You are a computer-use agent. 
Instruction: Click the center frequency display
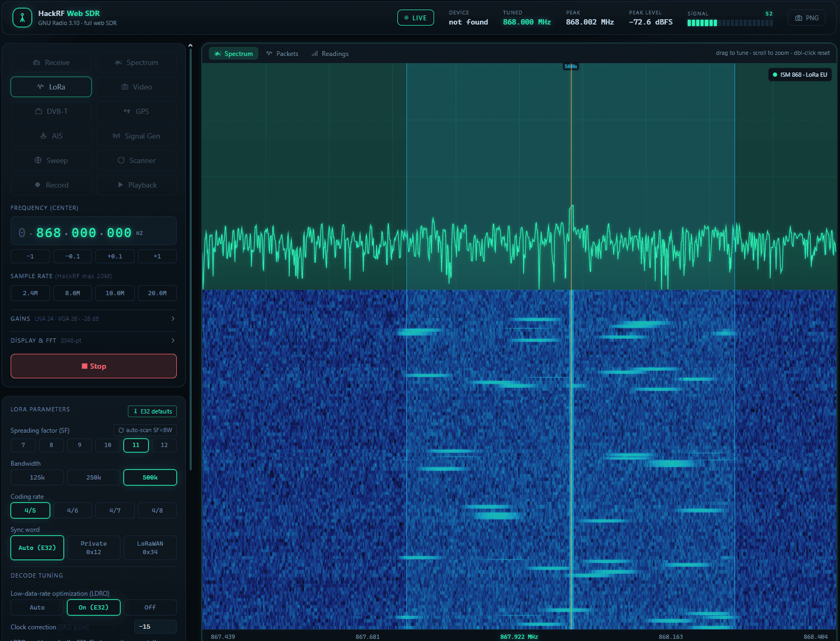[94, 231]
